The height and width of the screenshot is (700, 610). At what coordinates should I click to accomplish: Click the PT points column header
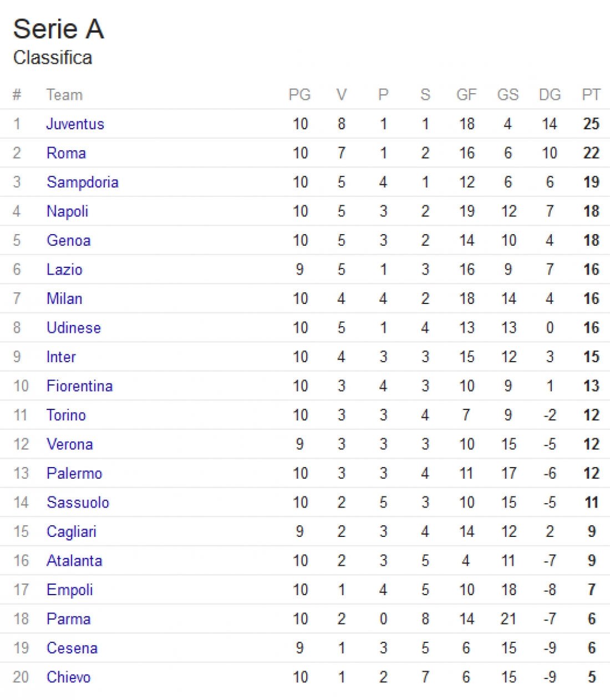coord(591,95)
